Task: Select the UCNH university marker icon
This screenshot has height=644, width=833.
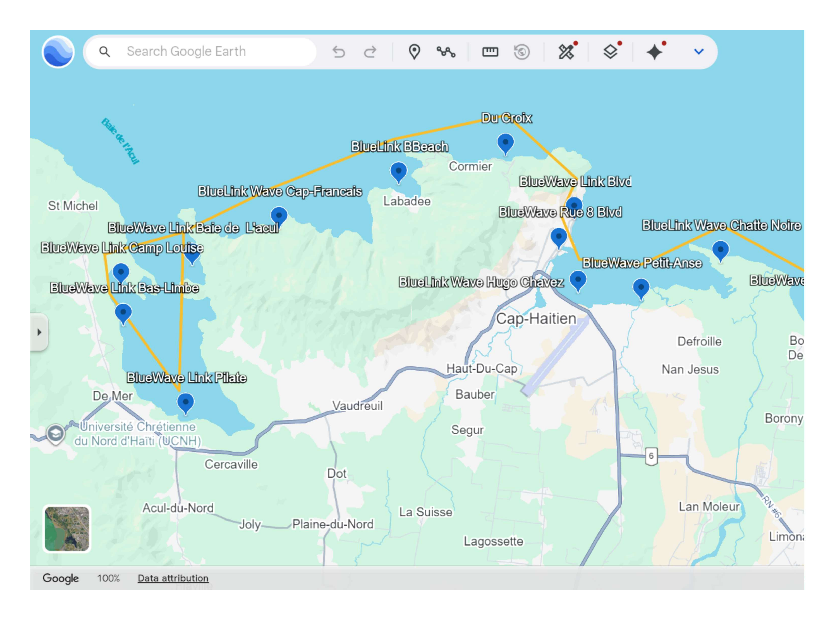Action: click(x=56, y=433)
